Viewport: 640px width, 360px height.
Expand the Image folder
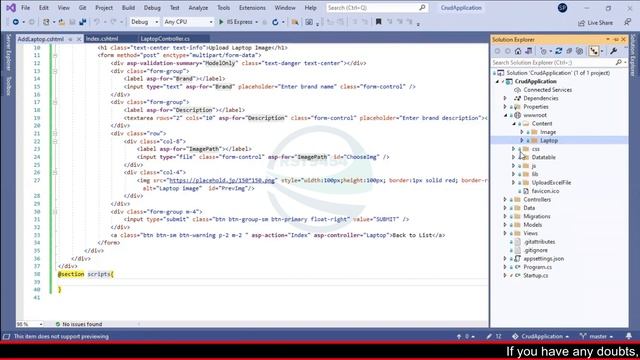pyautogui.click(x=522, y=132)
